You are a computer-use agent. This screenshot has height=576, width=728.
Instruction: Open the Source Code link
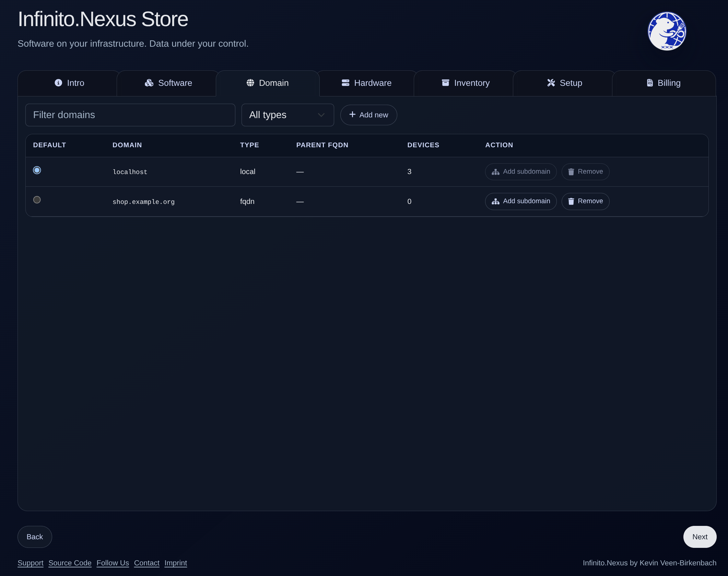(x=70, y=563)
